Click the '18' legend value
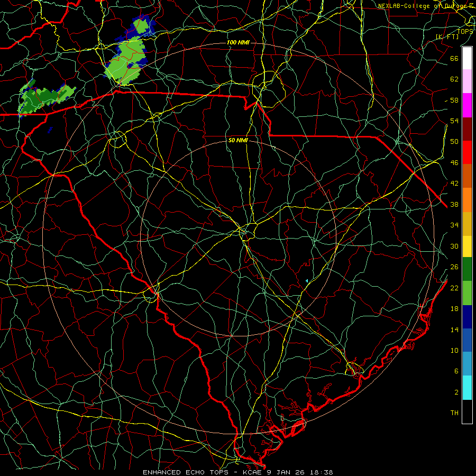476x476 pixels. point(454,309)
